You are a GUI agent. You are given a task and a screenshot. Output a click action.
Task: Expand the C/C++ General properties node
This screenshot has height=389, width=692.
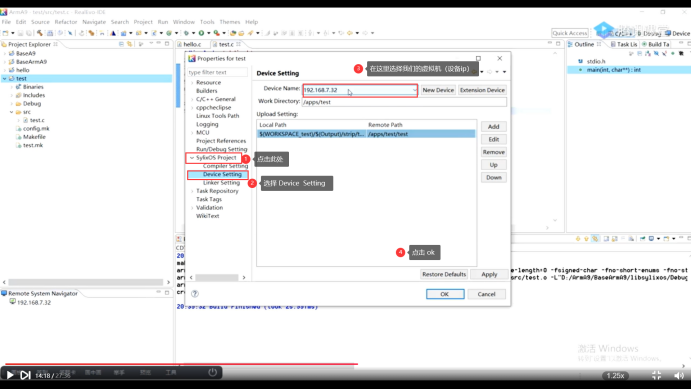[x=192, y=99]
